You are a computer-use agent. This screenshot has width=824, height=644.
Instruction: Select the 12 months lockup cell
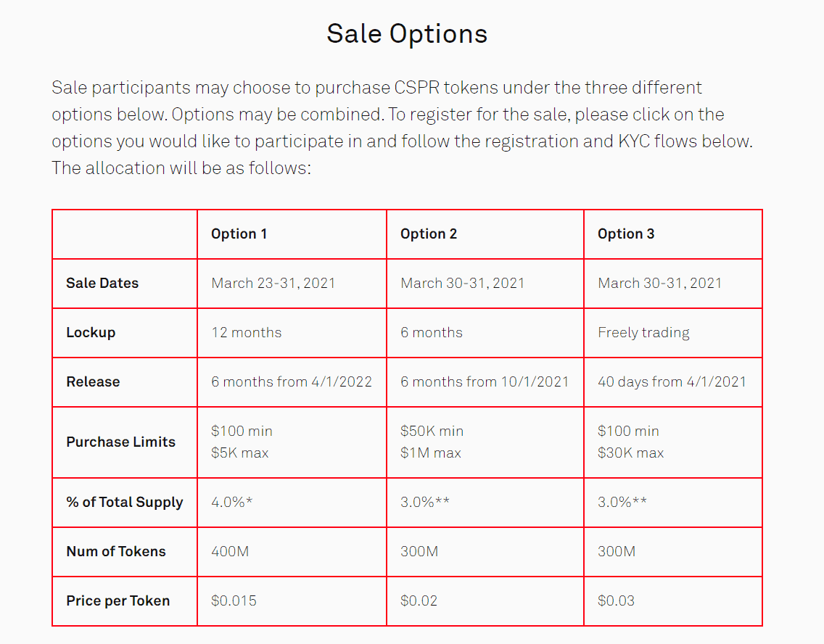click(247, 333)
